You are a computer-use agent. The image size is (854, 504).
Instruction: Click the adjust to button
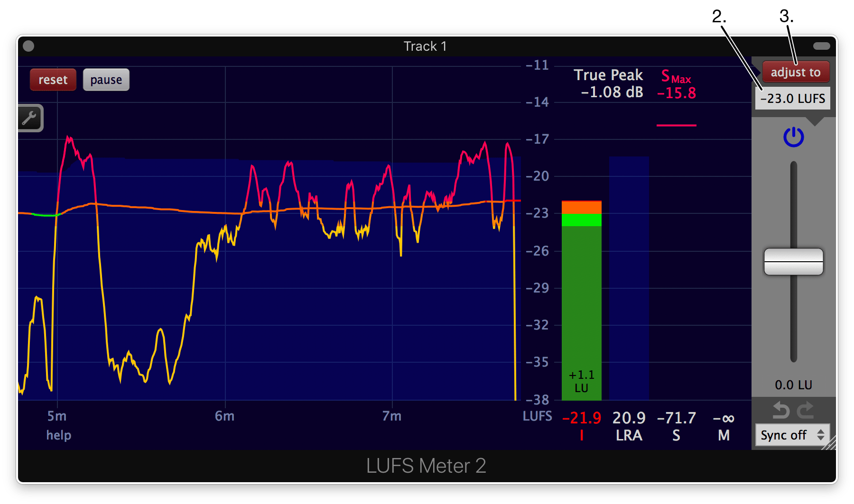(x=796, y=72)
